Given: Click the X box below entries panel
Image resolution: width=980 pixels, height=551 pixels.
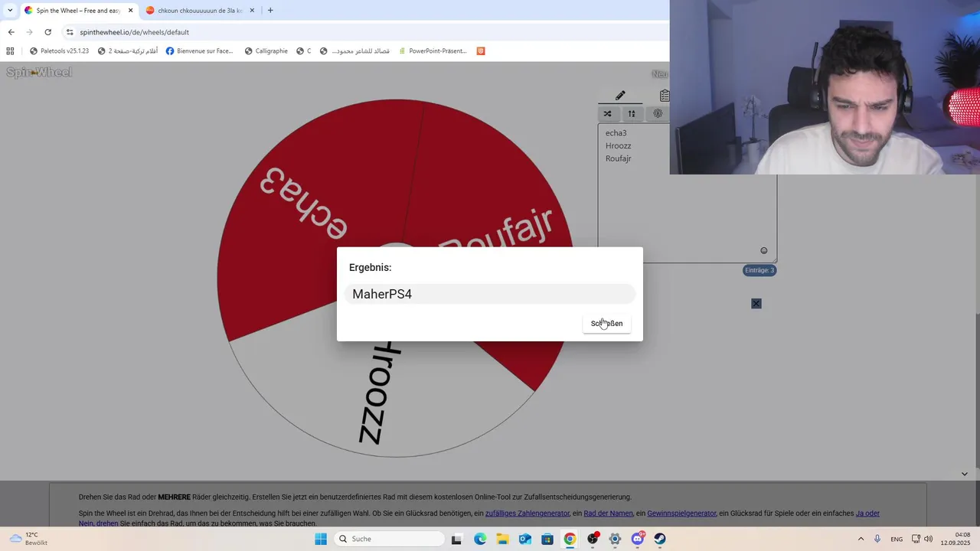Looking at the screenshot, I should tap(756, 304).
